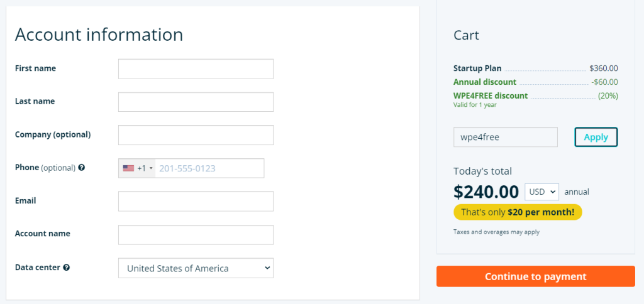
Task: Click the Data center help icon
Action: [x=66, y=267]
